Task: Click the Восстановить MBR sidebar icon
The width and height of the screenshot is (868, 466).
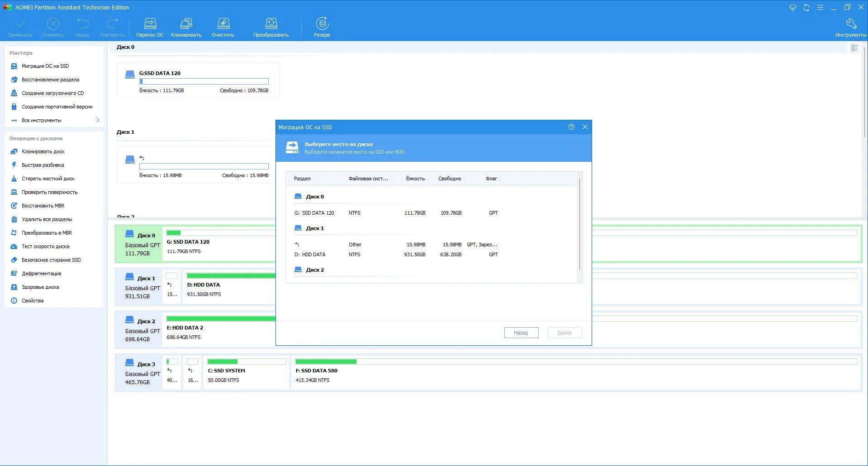Action: (x=14, y=206)
